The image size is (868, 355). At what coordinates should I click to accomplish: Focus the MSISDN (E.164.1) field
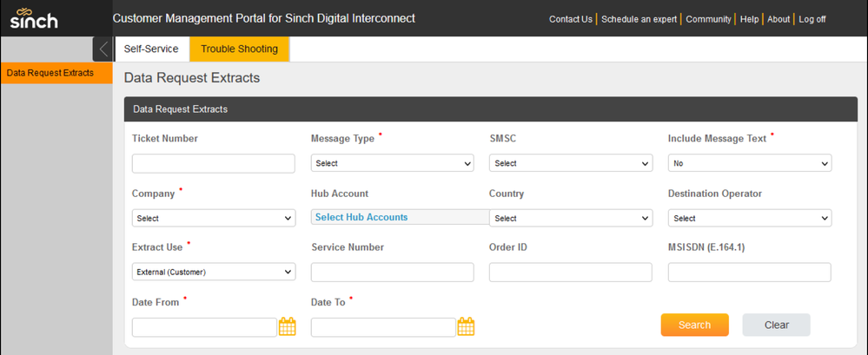(x=750, y=272)
